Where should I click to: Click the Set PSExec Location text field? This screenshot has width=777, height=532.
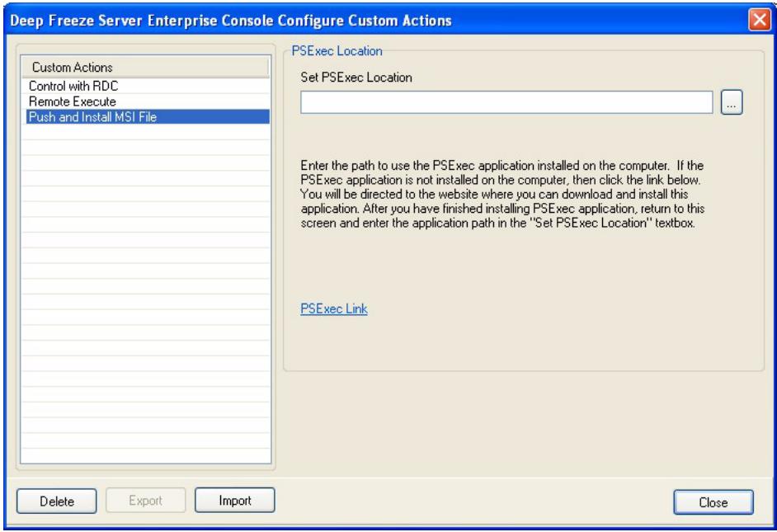click(x=506, y=102)
